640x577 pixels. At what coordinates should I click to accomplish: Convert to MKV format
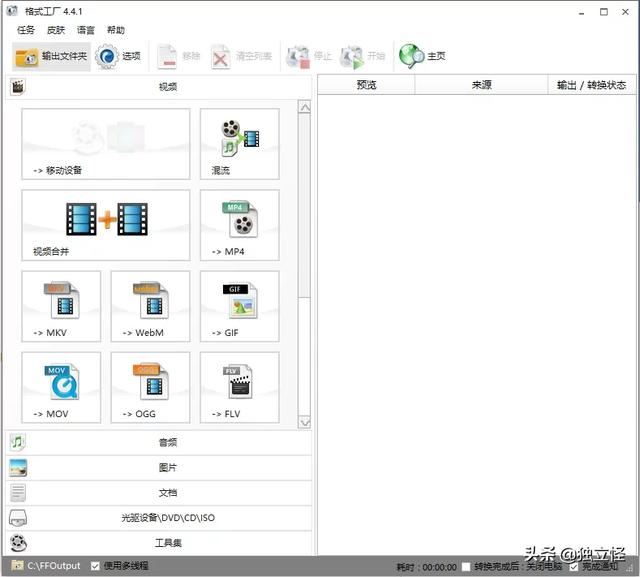[61, 306]
